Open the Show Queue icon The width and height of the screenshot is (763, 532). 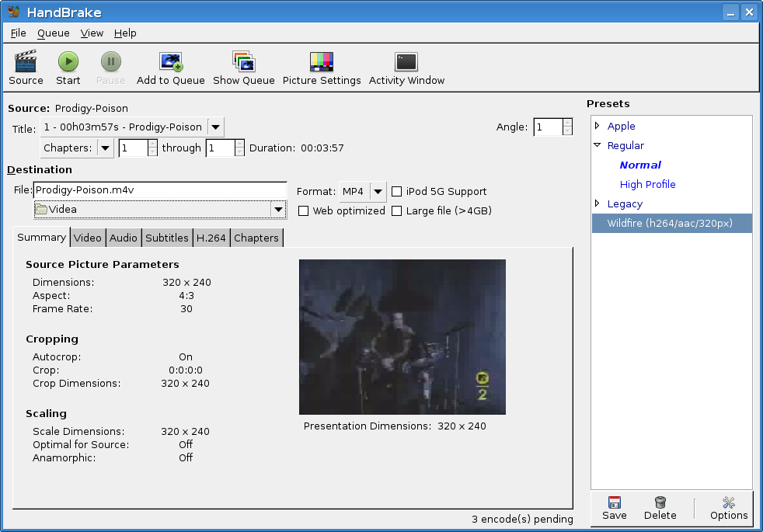pos(244,61)
